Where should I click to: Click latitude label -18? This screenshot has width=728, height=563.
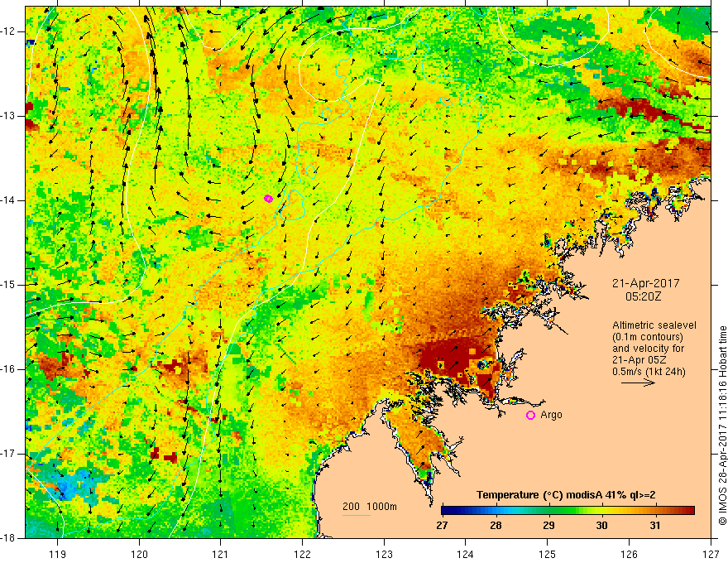pos(8,538)
